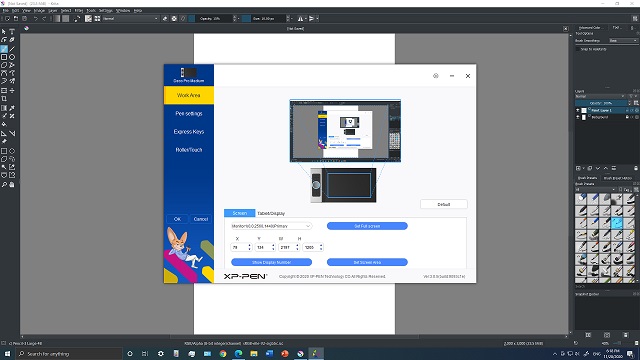Click the Save document icon
Image resolution: width=640 pixels, height=360 pixels.
tap(24, 18)
